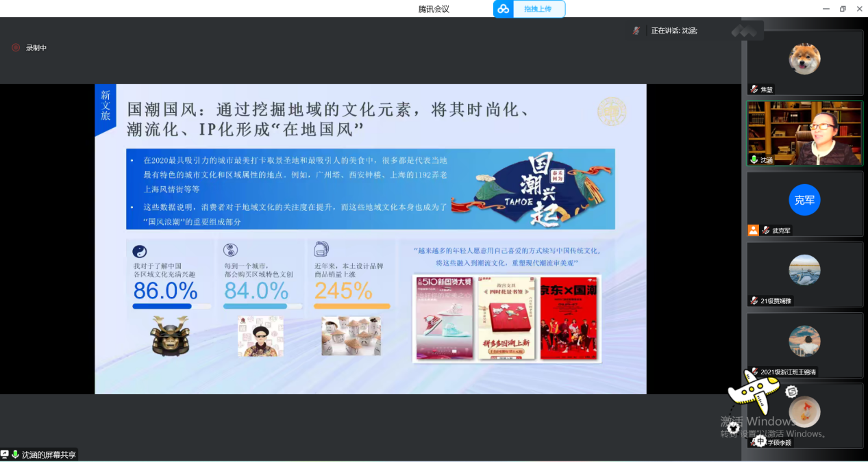Click the swan avatar of 21级贾娴雅
The width and height of the screenshot is (868, 462).
point(804,270)
